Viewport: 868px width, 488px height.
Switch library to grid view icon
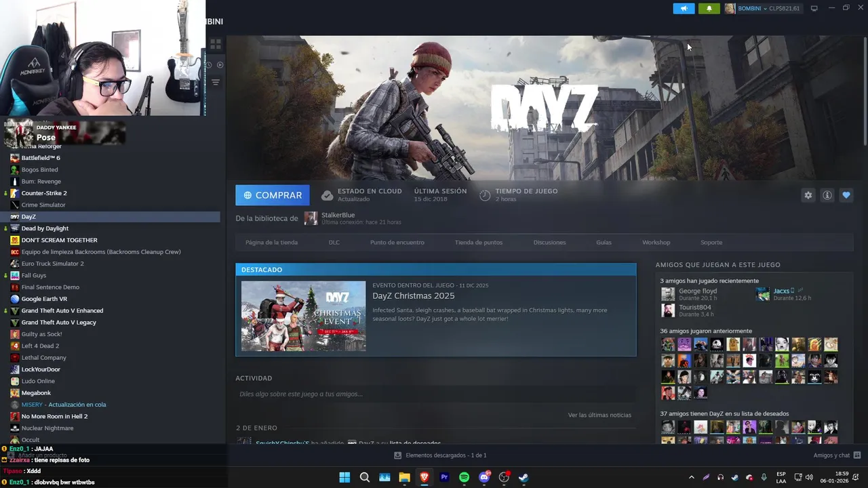(216, 44)
